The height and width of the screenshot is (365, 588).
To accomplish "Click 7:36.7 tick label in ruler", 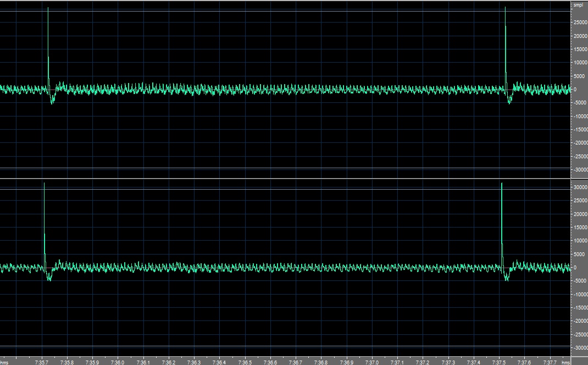I will tap(296, 362).
